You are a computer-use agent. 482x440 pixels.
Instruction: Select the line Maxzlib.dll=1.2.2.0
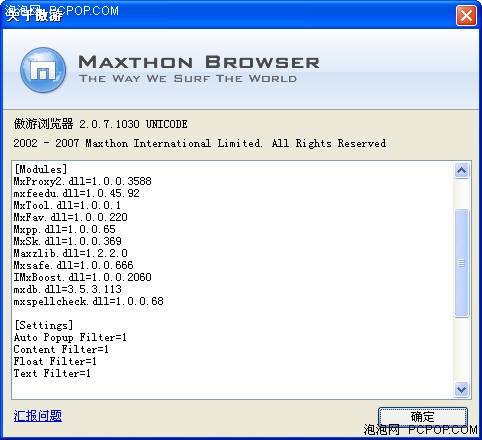[x=71, y=253]
